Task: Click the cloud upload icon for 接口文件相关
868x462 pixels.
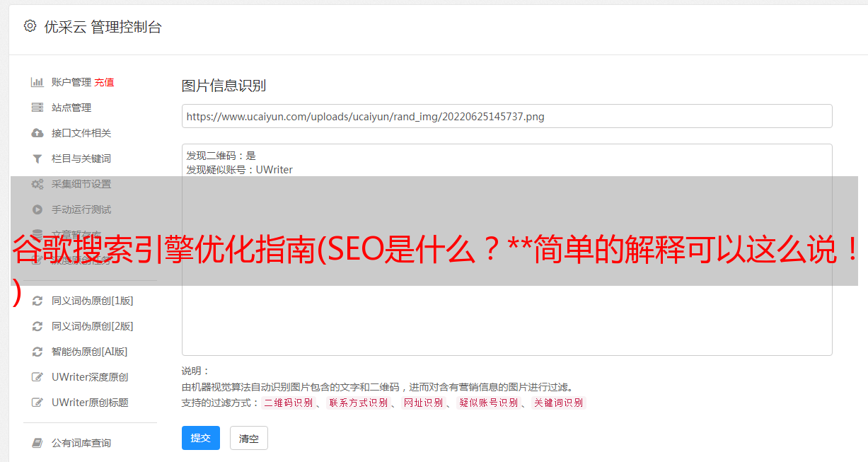Action: click(37, 133)
